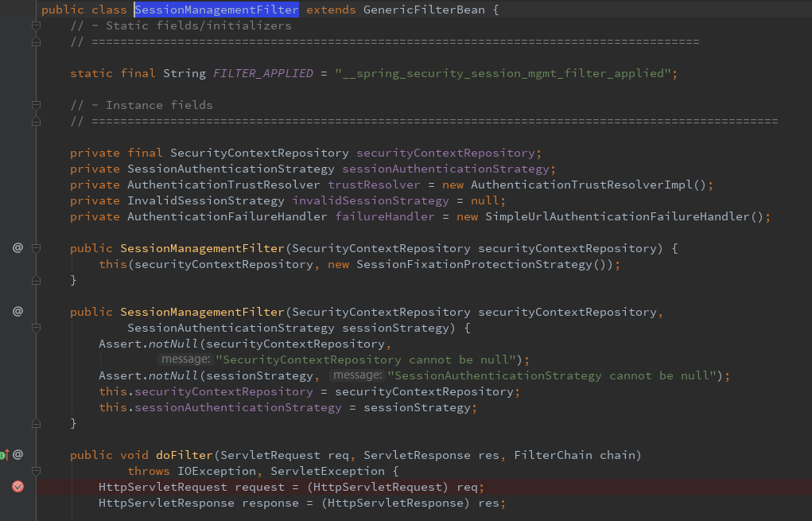This screenshot has height=521, width=812.
Task: Click the AuthenticationFailureHandler type name
Action: 227,216
